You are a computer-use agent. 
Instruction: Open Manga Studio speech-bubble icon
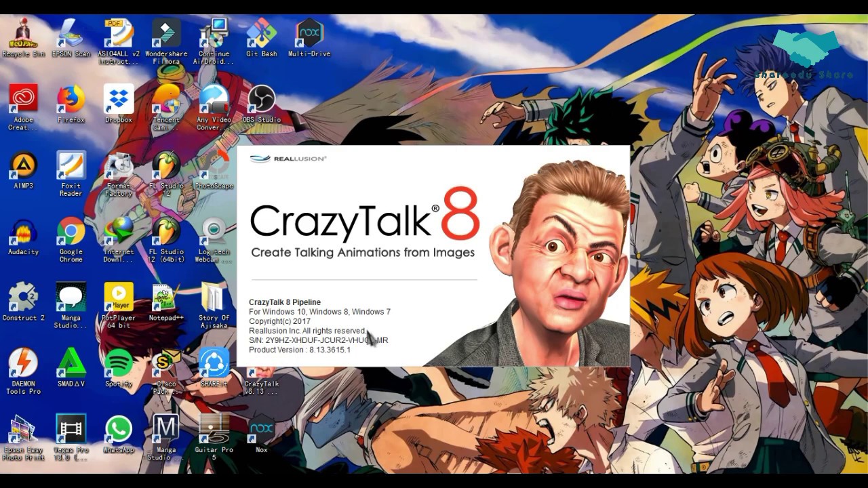71,306
